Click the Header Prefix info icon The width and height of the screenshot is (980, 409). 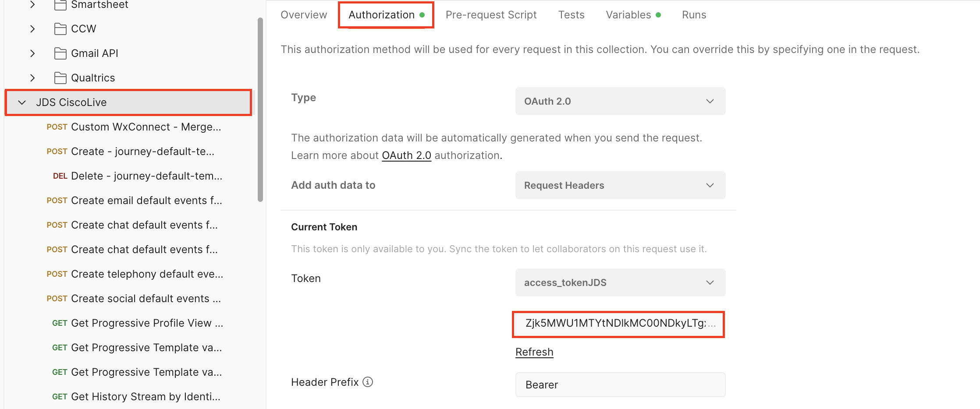pyautogui.click(x=368, y=382)
